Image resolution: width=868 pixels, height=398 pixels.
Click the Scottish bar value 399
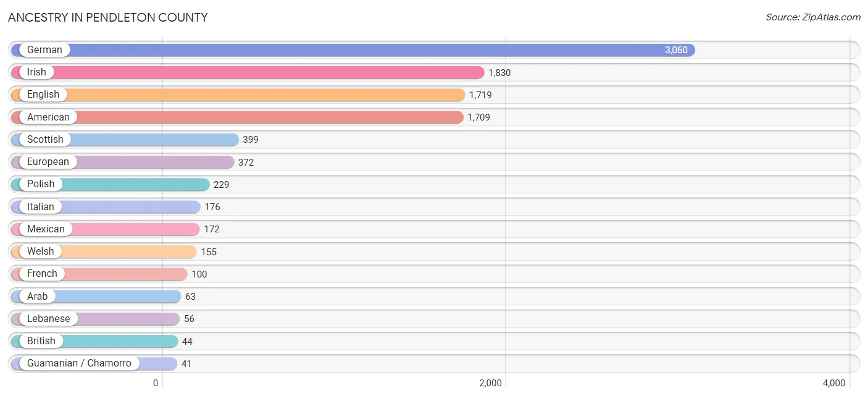pyautogui.click(x=251, y=140)
